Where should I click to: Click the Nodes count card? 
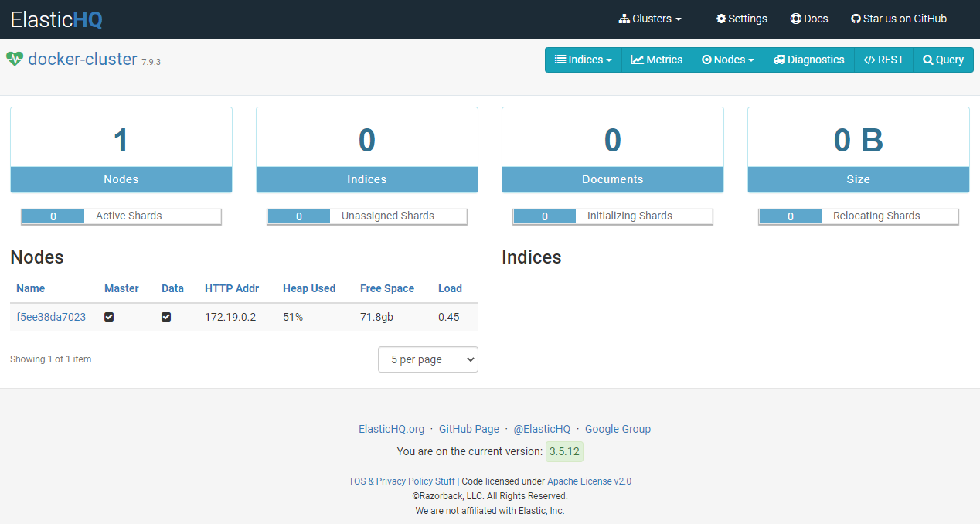121,150
